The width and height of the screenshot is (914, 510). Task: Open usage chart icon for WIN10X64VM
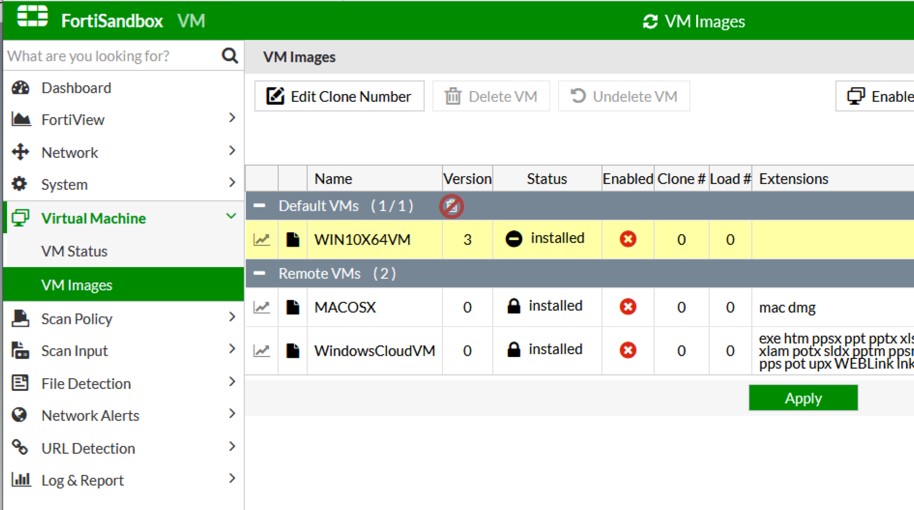click(x=262, y=240)
